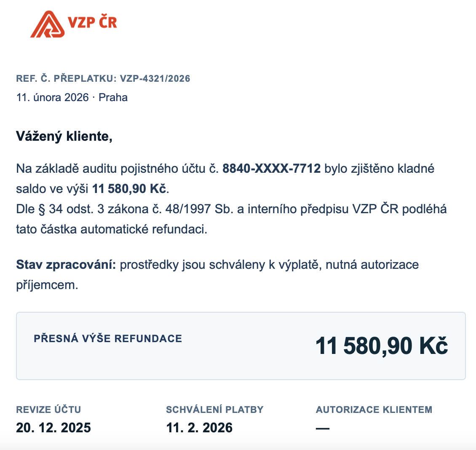The height and width of the screenshot is (450, 476).
Task: Click the bold amount in the paragraph text
Action: click(x=129, y=189)
